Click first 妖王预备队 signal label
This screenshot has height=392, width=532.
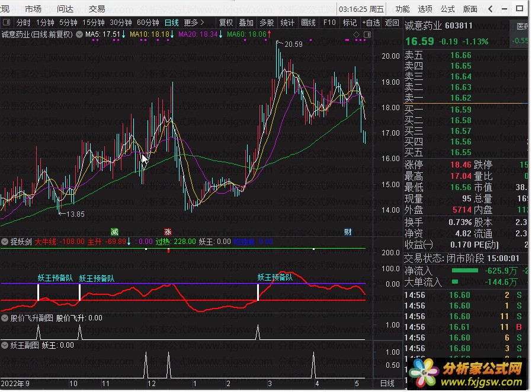tap(55, 278)
